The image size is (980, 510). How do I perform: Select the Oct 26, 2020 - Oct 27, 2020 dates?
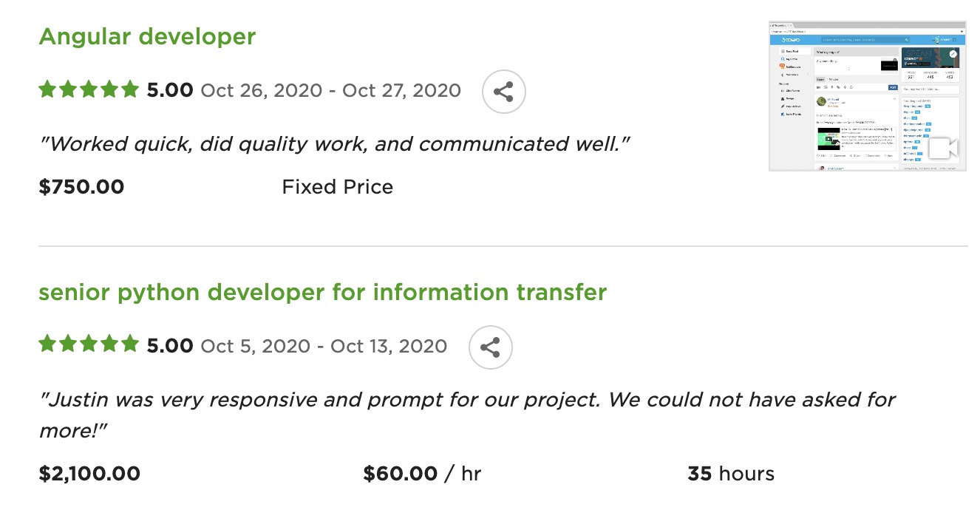[x=330, y=91]
